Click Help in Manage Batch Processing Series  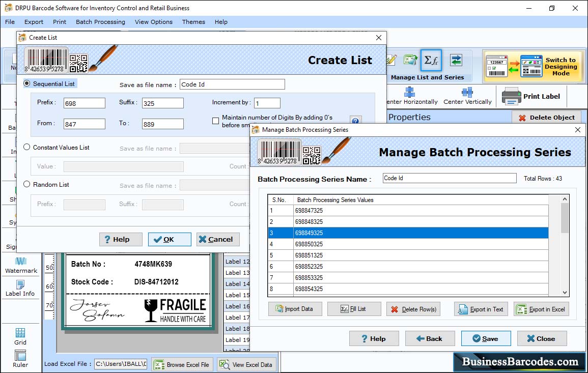click(x=374, y=338)
